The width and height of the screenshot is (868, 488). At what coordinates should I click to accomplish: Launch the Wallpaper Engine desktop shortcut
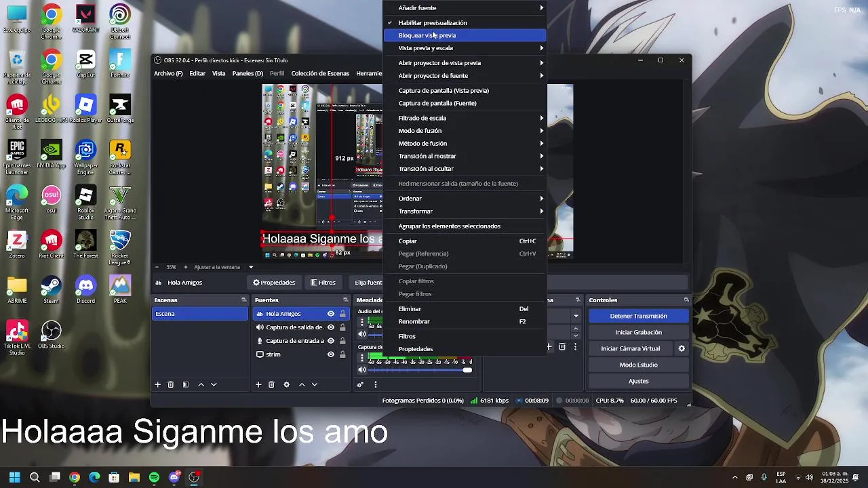click(85, 157)
